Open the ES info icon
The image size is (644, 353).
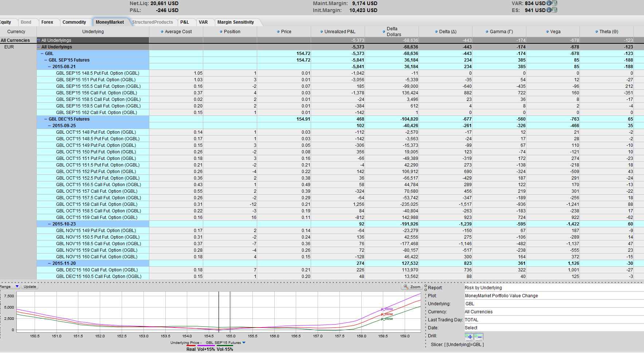pyautogui.click(x=549, y=10)
